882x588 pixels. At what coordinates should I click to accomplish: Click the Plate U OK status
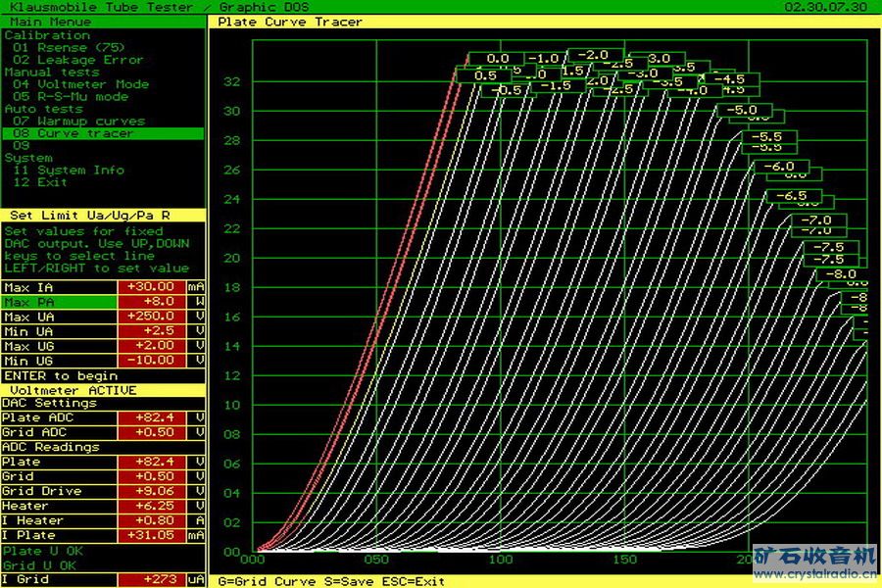(43, 551)
